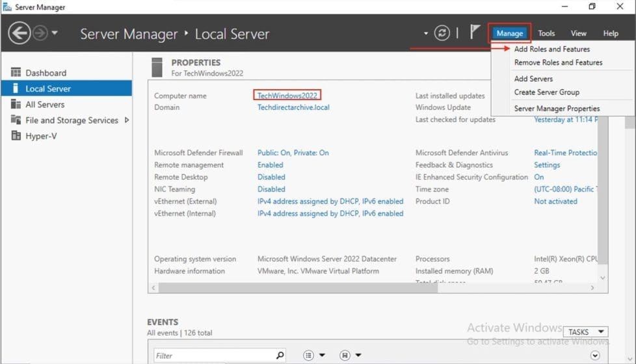The image size is (636, 364).
Task: Open Hyper-V in the sidebar
Action: pos(41,136)
